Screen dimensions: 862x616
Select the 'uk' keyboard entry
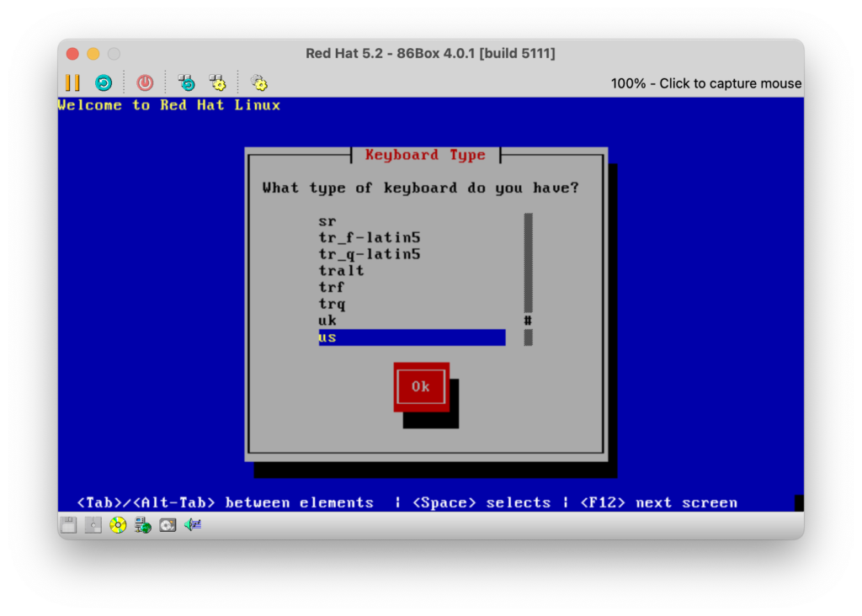pos(412,321)
